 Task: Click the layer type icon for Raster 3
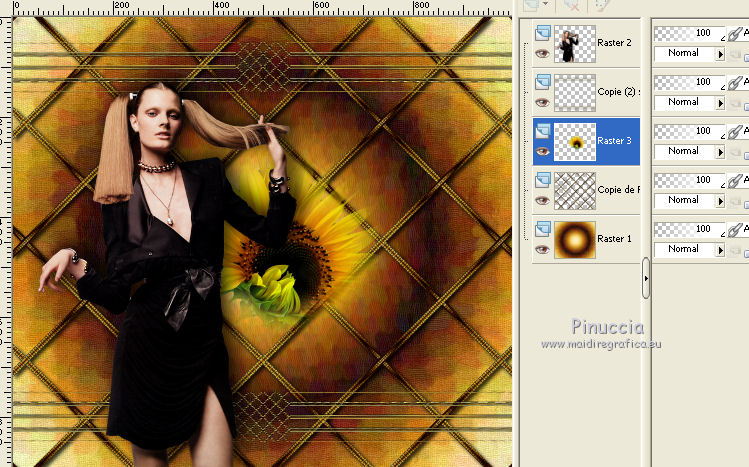tap(543, 131)
